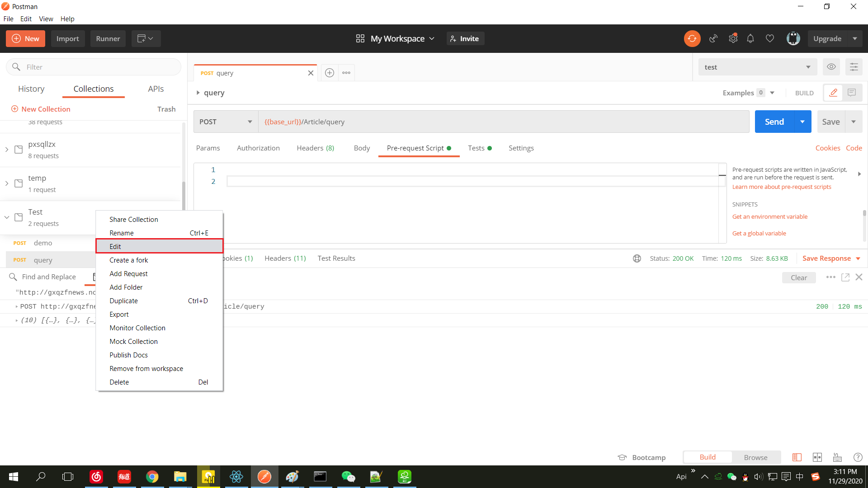Screen dimensions: 868x488
Task: Open the manage environments sliders icon
Action: tap(854, 67)
